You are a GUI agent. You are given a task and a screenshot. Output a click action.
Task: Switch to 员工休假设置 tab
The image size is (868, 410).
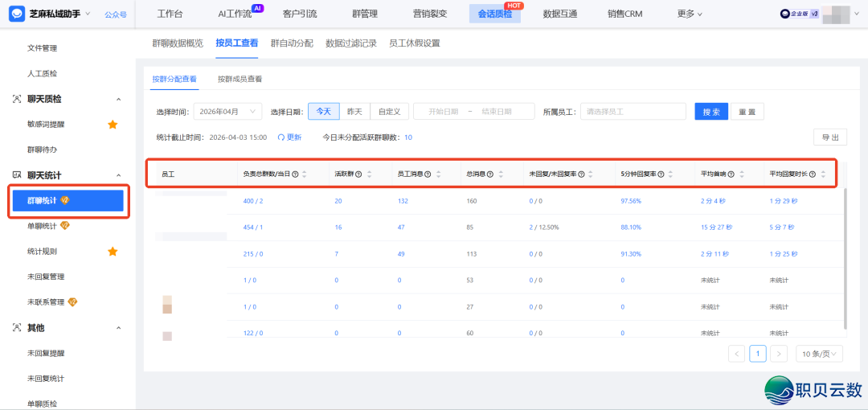pyautogui.click(x=415, y=43)
